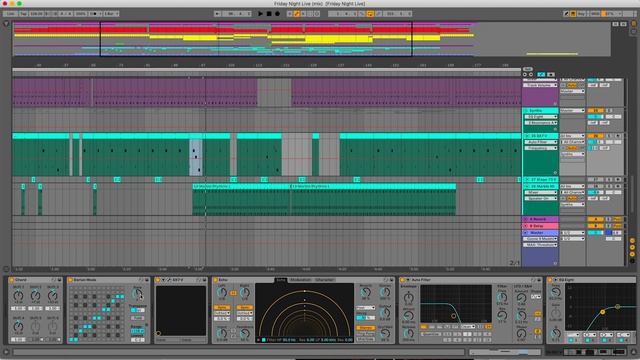Screen dimensions: 640x360
Task: Click the orange EQ Eight band dot
Action: (602, 312)
